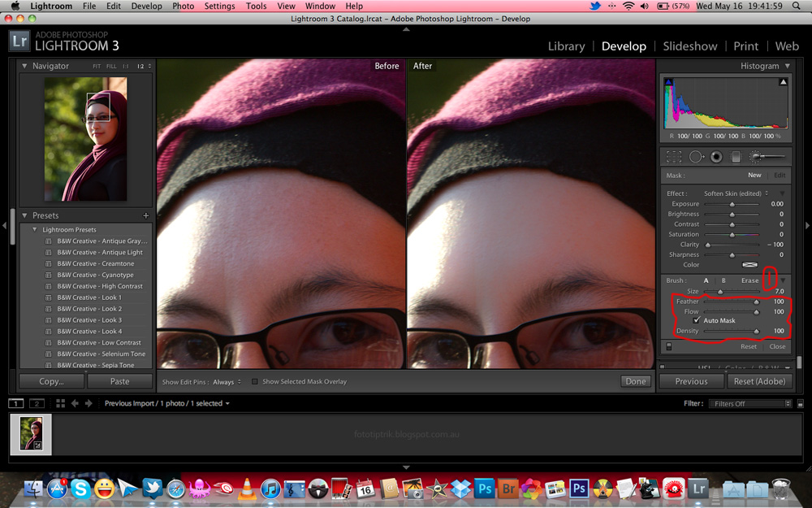Switch to the Slideshow module
The width and height of the screenshot is (812, 508).
tap(689, 46)
